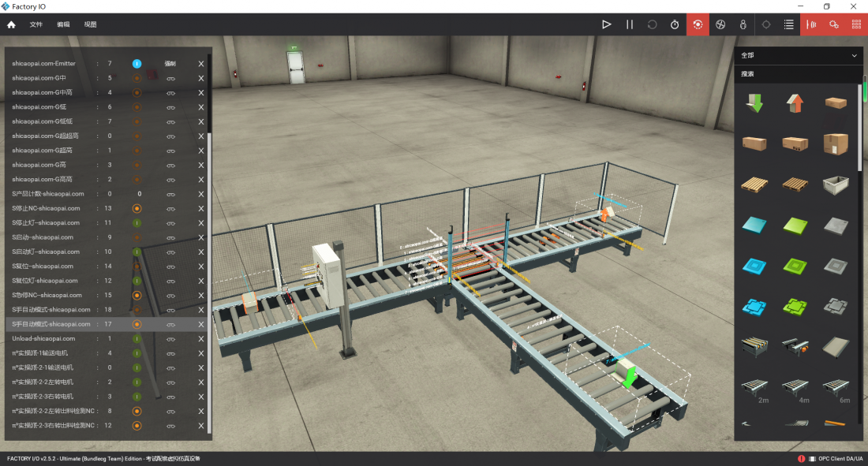Image resolution: width=868 pixels, height=466 pixels.
Task: Open the camera list icon in toolbar
Action: click(x=788, y=24)
